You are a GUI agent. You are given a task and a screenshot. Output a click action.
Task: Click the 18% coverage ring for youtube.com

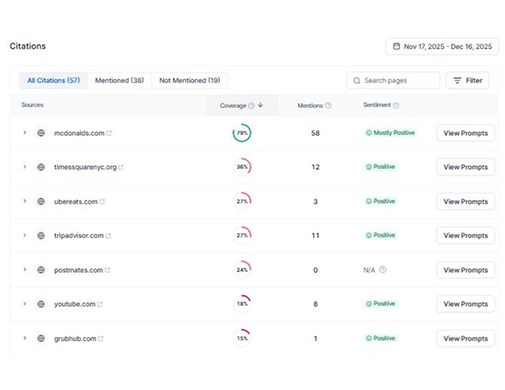pyautogui.click(x=242, y=304)
